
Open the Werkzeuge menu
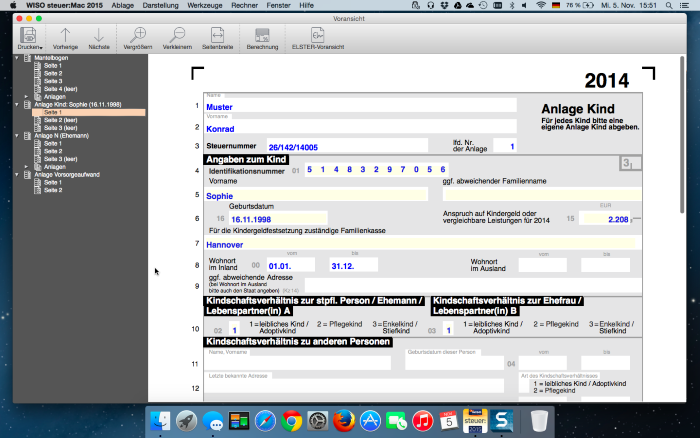(204, 5)
